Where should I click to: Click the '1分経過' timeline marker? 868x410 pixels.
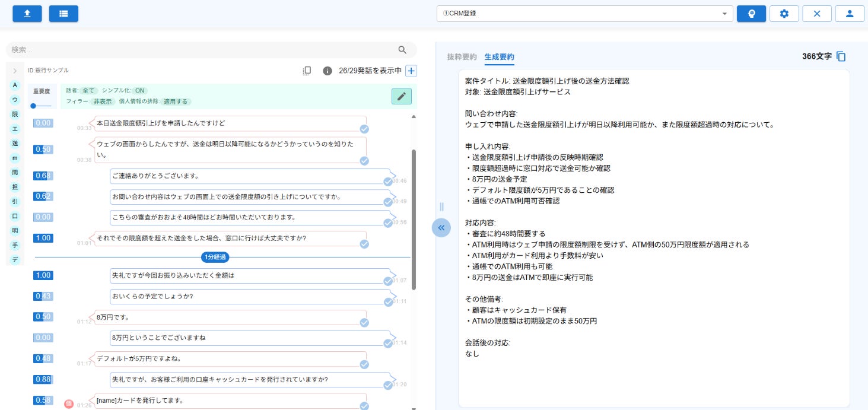click(x=215, y=257)
